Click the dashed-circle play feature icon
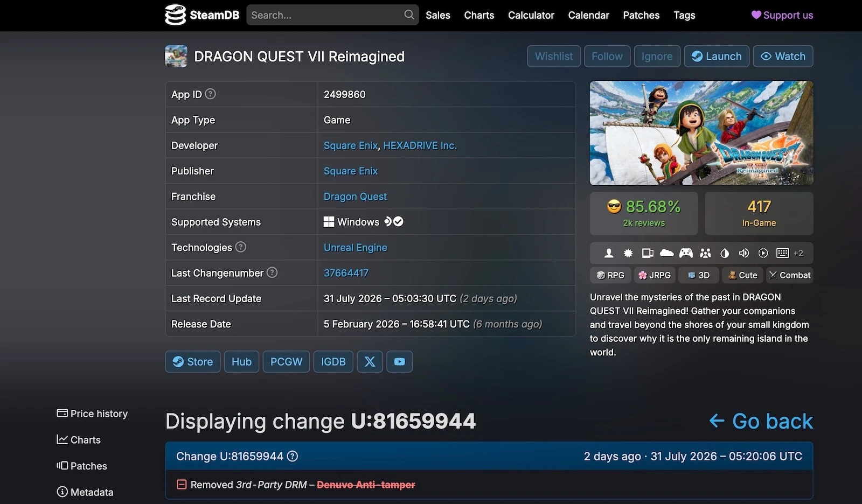The height and width of the screenshot is (504, 862). [763, 253]
